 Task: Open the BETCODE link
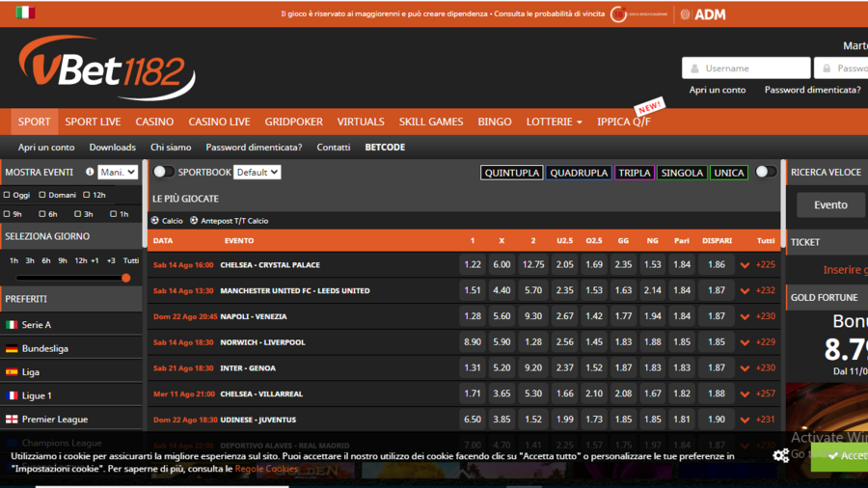click(x=385, y=148)
